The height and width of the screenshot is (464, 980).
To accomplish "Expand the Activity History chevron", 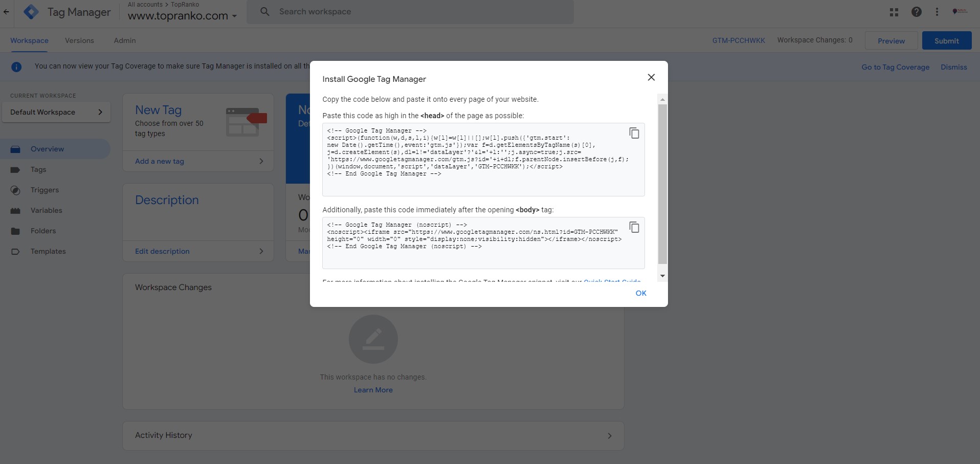I will [610, 436].
